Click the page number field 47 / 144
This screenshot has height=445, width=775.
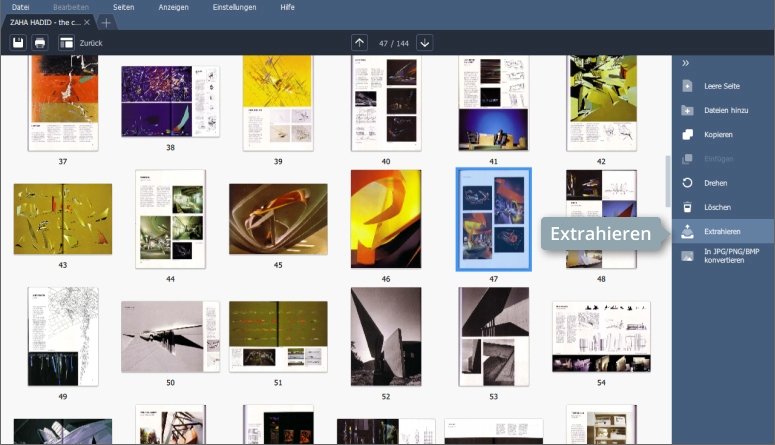tap(393, 43)
